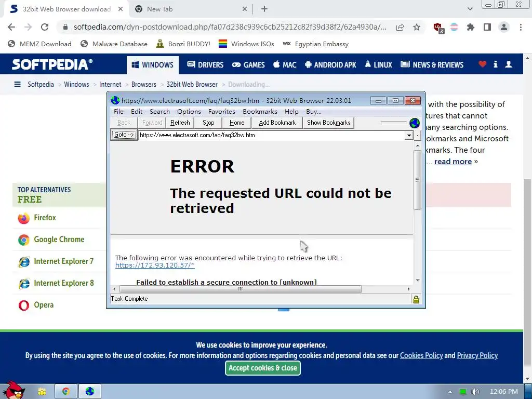Select the GAMES tab on Softpedia
The height and width of the screenshot is (399, 532).
click(x=248, y=64)
